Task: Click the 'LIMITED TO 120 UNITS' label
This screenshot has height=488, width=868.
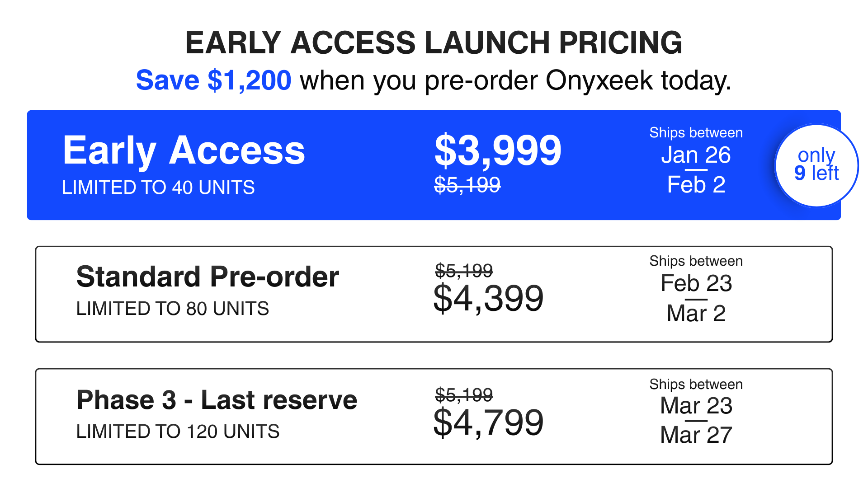Action: coord(178,432)
